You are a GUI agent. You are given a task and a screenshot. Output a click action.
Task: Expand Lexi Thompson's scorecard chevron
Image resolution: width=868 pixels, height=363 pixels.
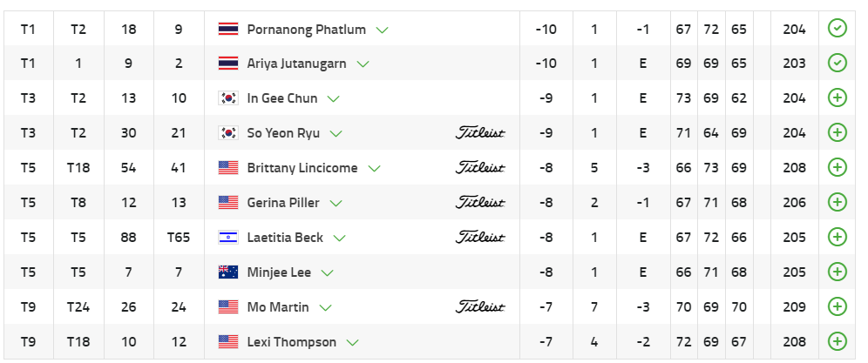(352, 343)
